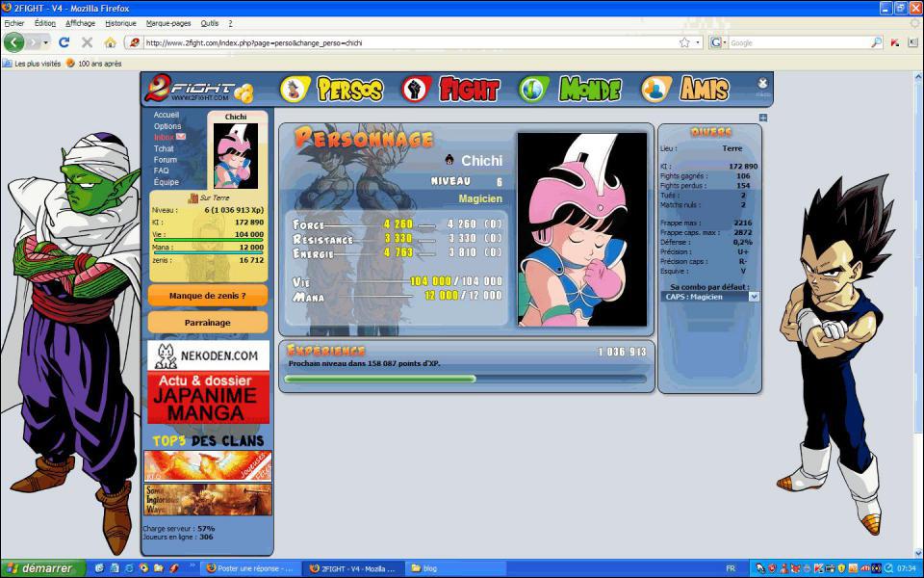Click the Experience progress bar
924x578 pixels.
465,379
